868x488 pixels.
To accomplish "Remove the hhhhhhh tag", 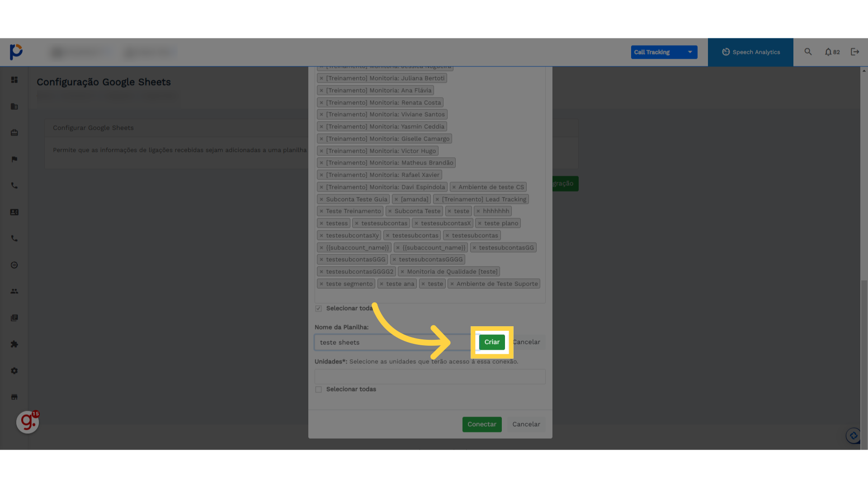I will pos(478,211).
